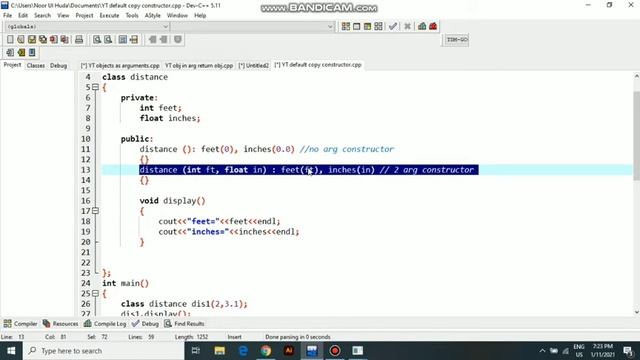Open File Explorer from the taskbar
Viewport: 640px width, 360px height.
pos(220,351)
